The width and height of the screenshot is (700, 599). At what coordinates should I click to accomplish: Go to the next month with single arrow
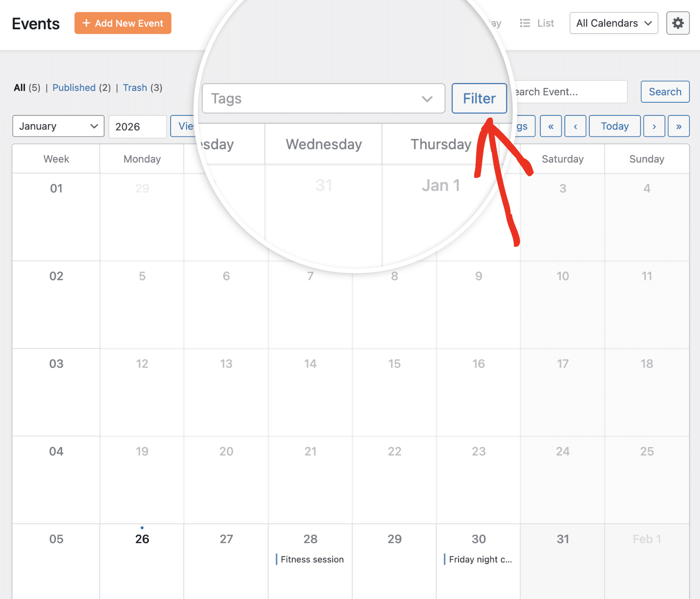tap(654, 126)
